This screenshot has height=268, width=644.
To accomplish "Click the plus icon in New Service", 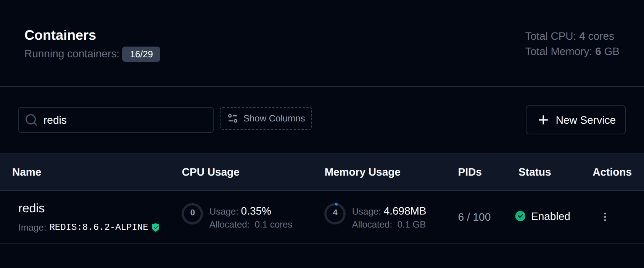I will 543,120.
